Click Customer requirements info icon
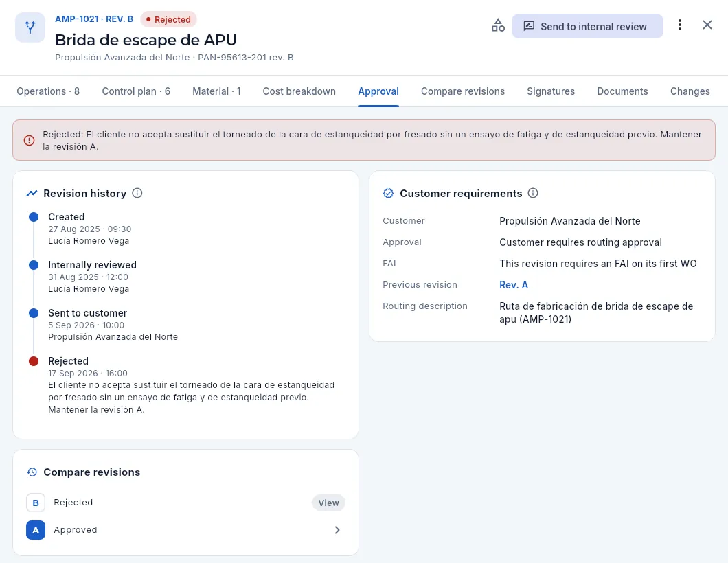This screenshot has width=728, height=563. point(533,193)
